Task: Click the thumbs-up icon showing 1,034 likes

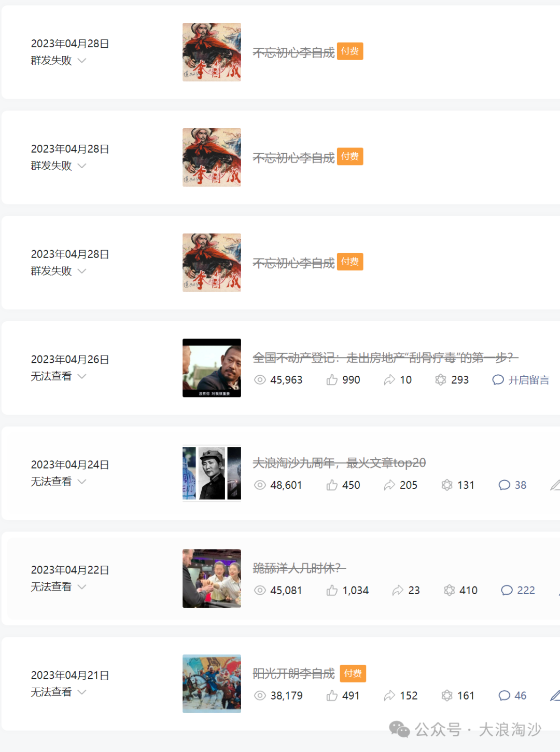Action: (332, 590)
